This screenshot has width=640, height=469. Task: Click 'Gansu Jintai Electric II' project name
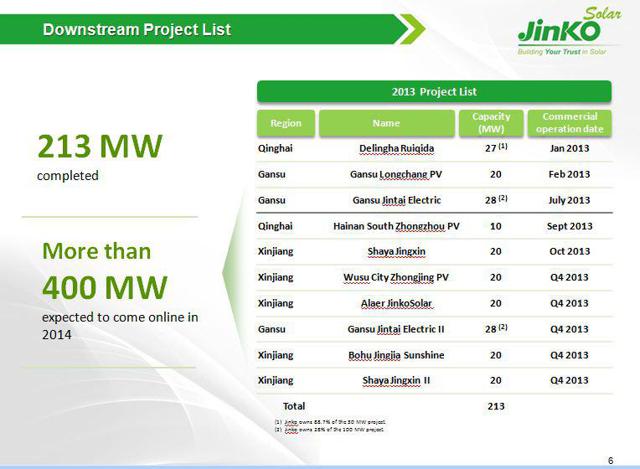396,329
